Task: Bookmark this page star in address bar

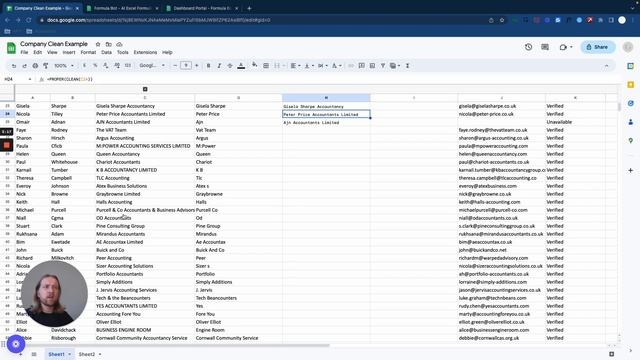Action: click(x=502, y=20)
